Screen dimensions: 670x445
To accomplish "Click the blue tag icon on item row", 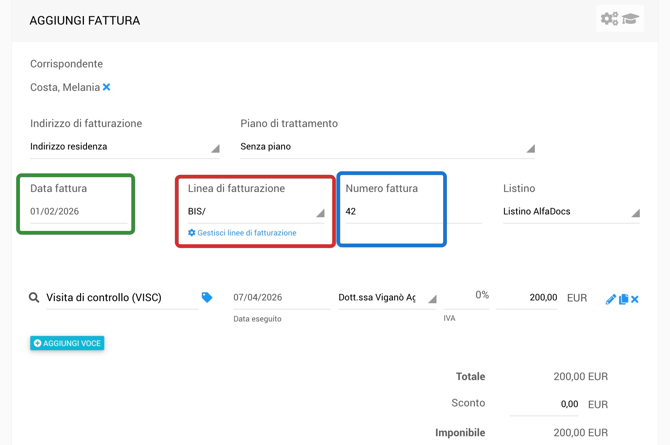I will (x=207, y=297).
